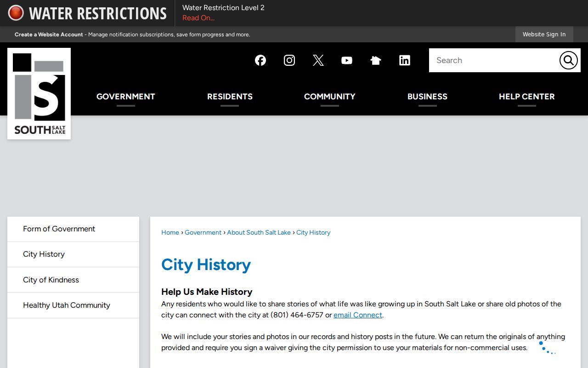588x368 pixels.
Task: Open the Nextdoor house icon
Action: click(x=376, y=60)
